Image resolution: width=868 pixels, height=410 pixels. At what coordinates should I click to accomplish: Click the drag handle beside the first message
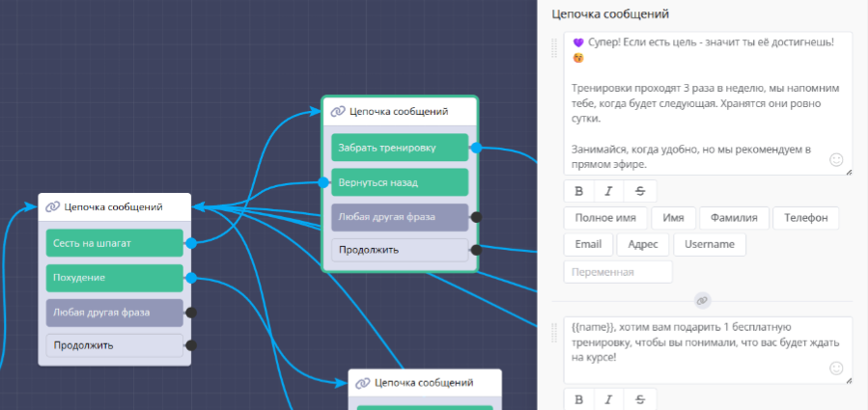554,47
